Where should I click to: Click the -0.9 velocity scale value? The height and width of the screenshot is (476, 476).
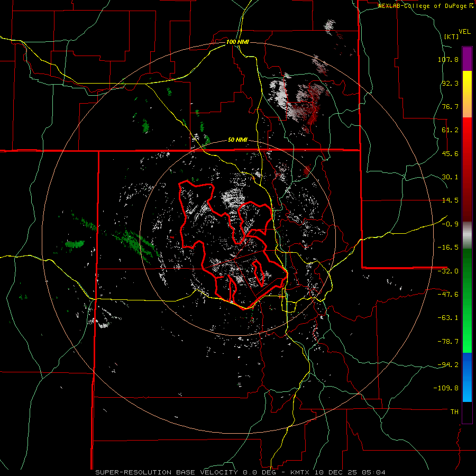(x=450, y=224)
